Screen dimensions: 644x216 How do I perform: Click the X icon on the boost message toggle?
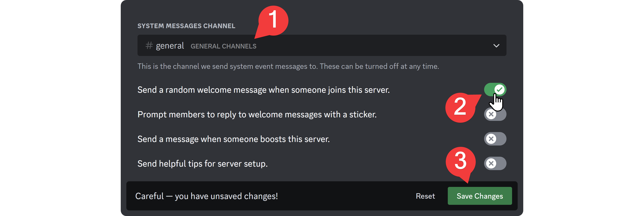[491, 139]
